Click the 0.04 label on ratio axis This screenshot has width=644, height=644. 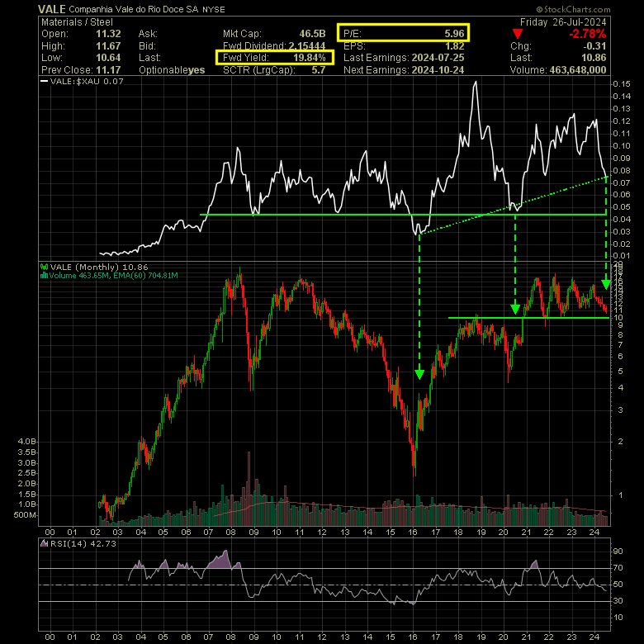click(x=622, y=220)
